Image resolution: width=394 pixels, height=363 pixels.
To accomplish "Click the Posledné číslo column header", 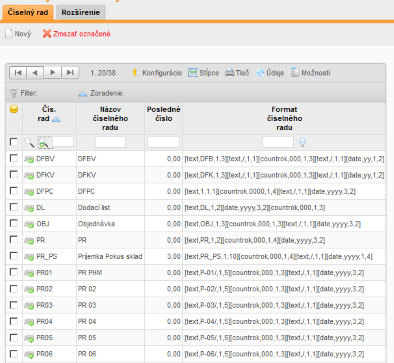I will pyautogui.click(x=164, y=114).
